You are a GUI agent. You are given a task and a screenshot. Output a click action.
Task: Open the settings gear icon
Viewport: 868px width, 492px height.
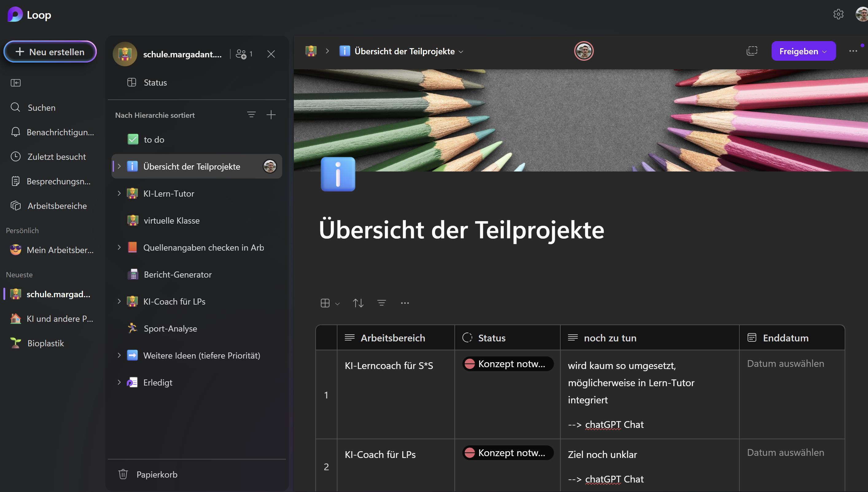click(838, 14)
